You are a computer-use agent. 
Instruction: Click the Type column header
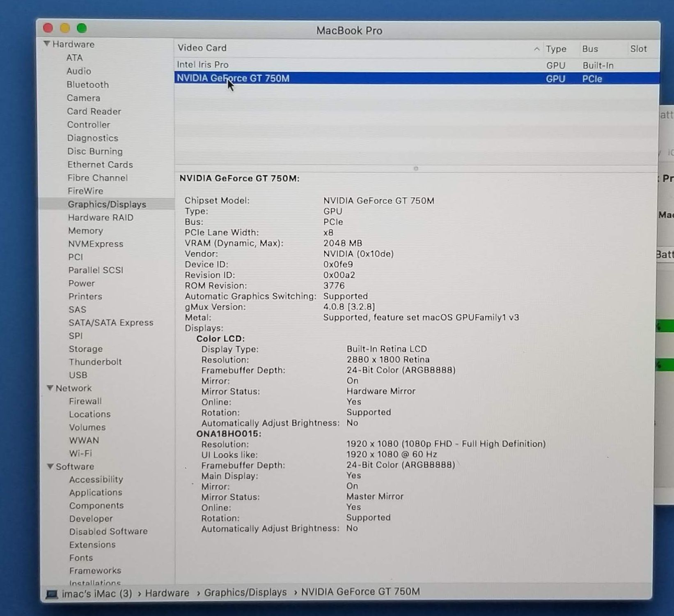click(556, 49)
